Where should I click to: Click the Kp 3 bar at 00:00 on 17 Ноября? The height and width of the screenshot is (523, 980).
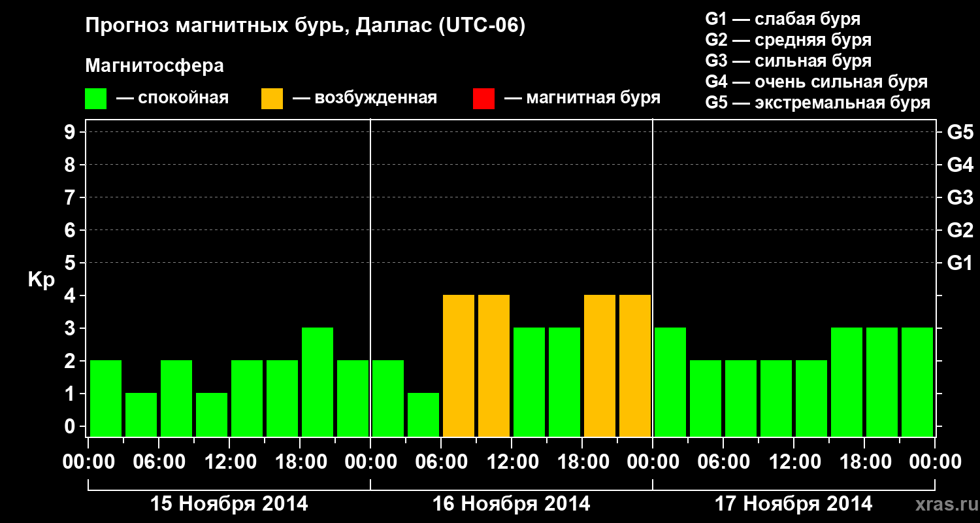coord(670,382)
